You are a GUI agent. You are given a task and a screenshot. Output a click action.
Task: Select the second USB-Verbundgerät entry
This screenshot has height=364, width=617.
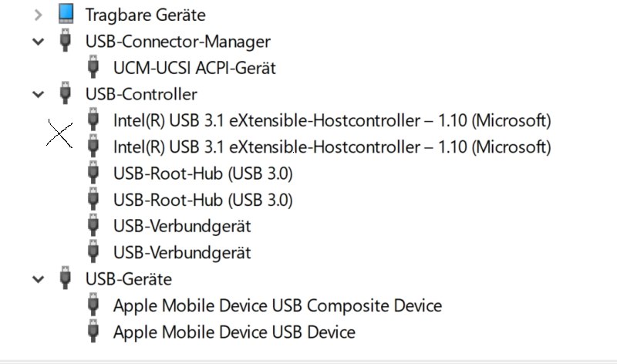pos(182,253)
